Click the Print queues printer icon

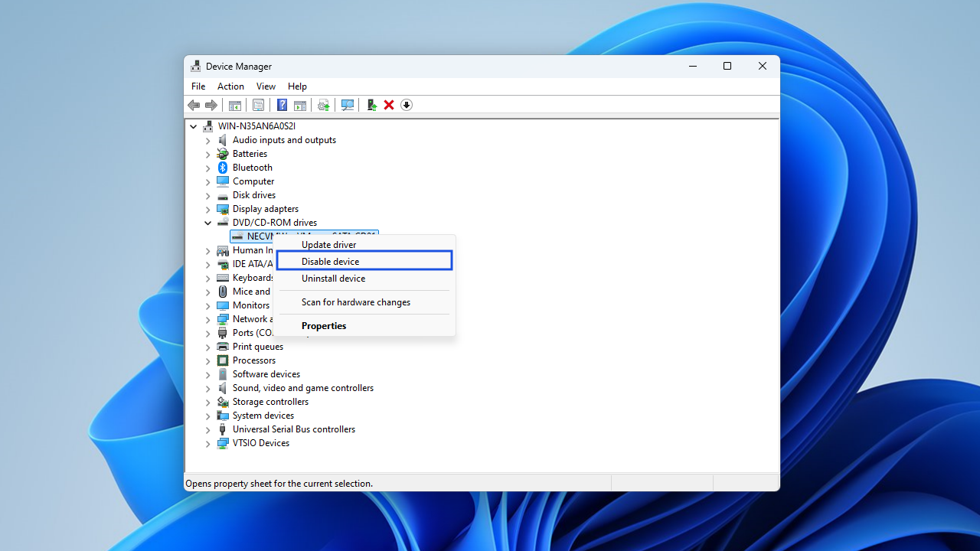[x=223, y=347]
